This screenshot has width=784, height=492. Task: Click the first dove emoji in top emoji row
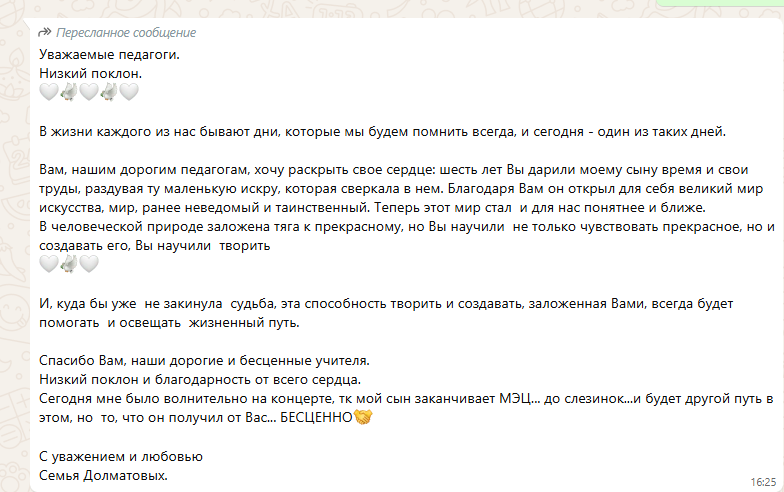click(69, 92)
